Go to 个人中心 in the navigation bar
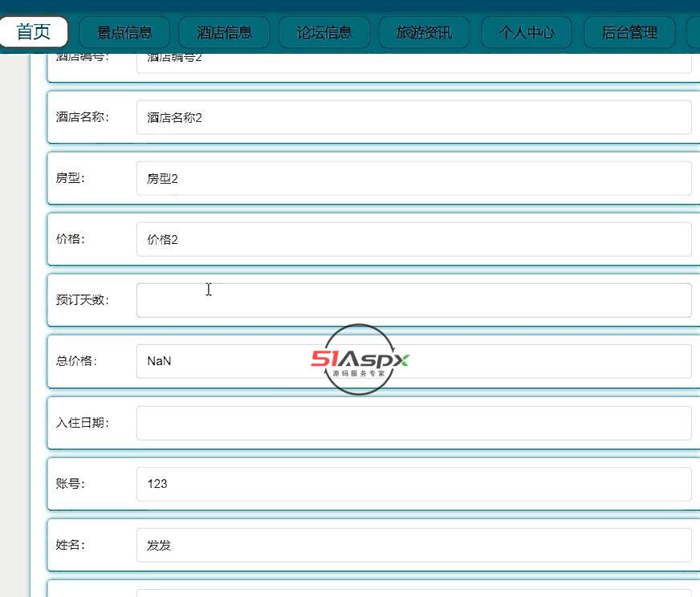Image resolution: width=700 pixels, height=597 pixels. pos(527,32)
